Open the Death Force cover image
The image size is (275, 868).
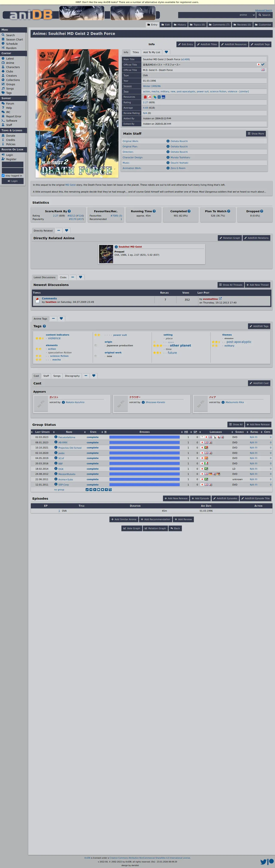pyautogui.click(x=77, y=114)
